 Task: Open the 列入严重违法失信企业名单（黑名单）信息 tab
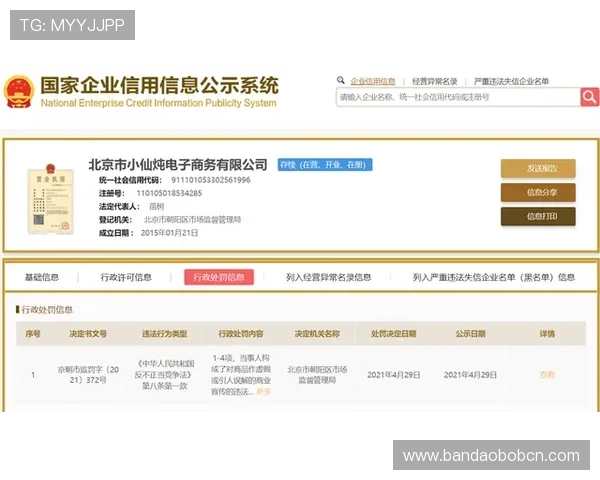494,277
